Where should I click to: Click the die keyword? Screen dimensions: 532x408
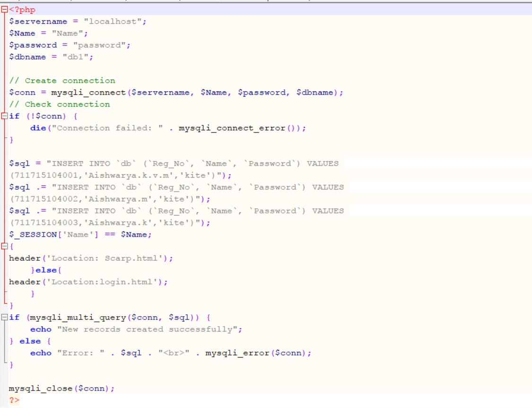pos(38,128)
